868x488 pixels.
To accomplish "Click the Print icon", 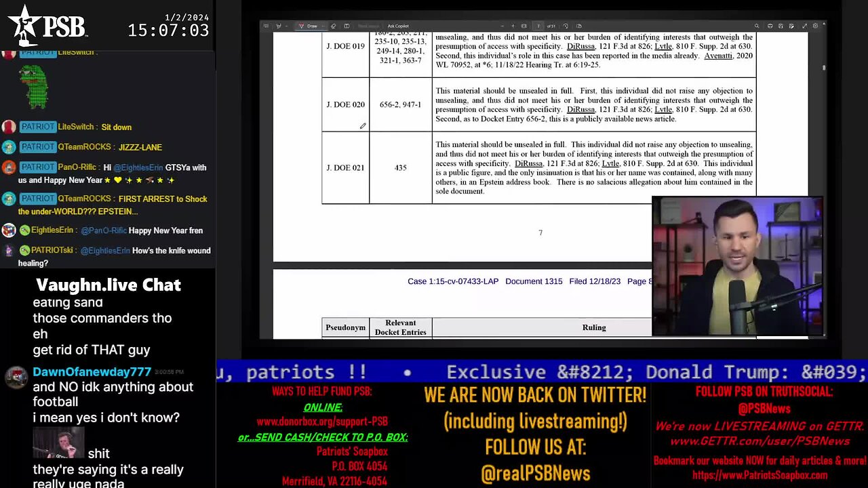I will tap(770, 26).
